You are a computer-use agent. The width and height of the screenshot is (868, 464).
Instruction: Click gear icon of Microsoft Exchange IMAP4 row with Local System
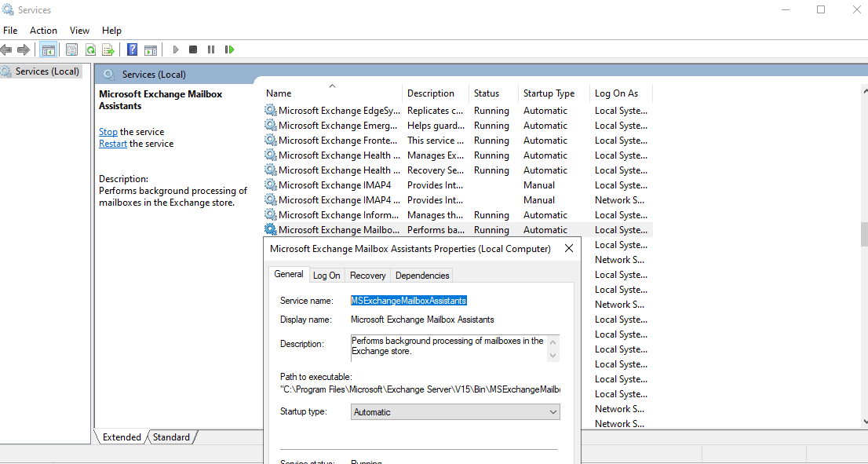(x=270, y=185)
